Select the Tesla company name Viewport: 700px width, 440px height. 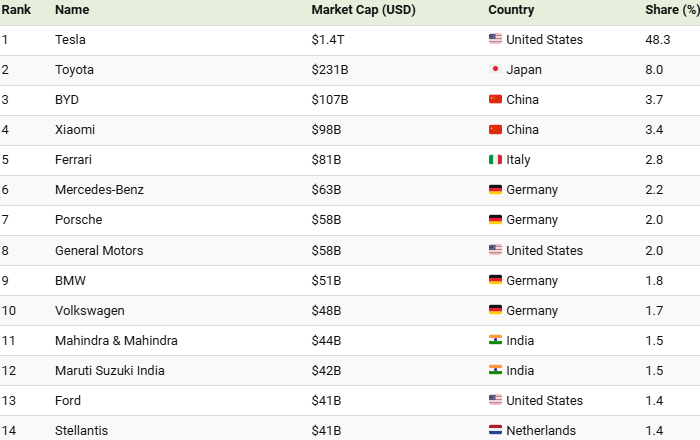[72, 40]
